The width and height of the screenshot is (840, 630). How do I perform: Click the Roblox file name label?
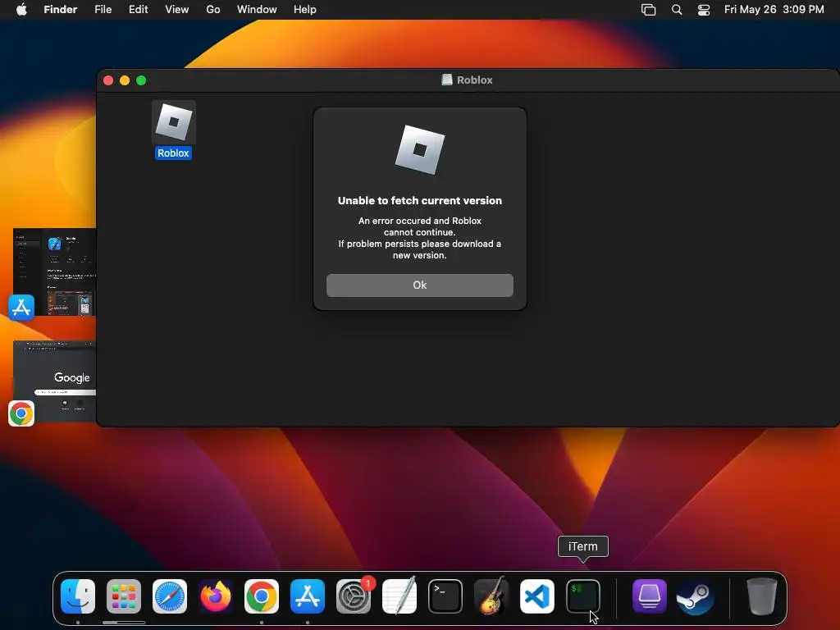tap(173, 153)
